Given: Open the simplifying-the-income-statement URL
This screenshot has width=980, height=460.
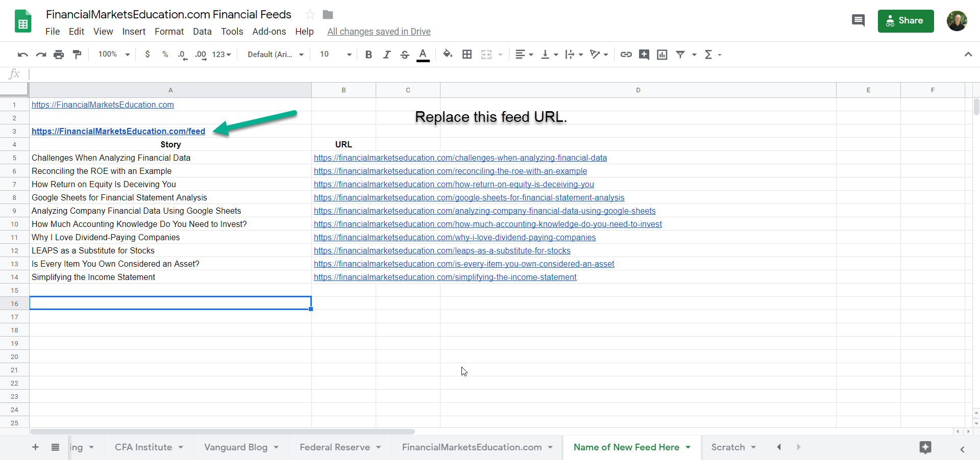Looking at the screenshot, I should tap(445, 277).
